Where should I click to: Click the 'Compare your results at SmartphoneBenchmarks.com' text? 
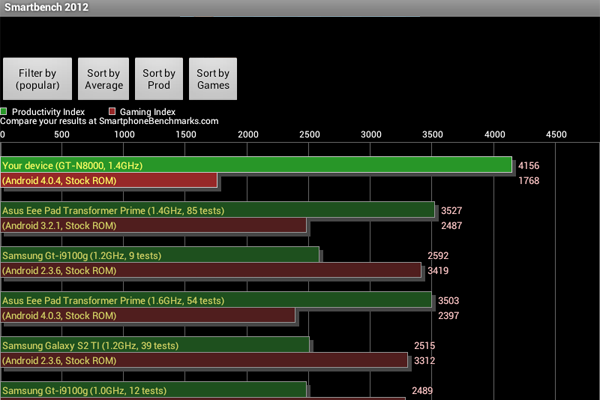(109, 121)
